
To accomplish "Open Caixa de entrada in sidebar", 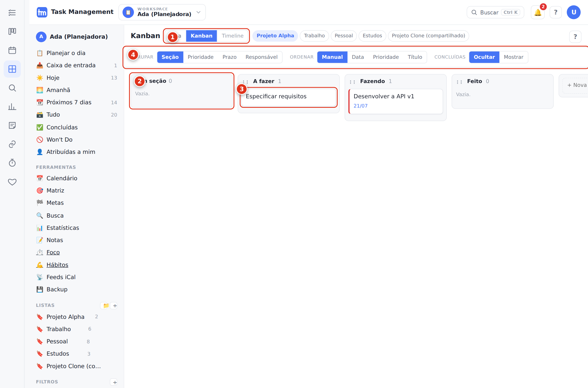I will [77, 65].
